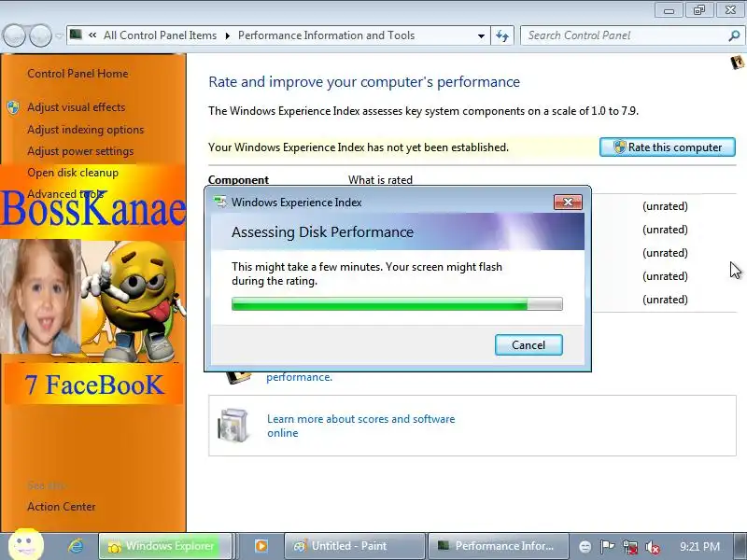The height and width of the screenshot is (560, 747).
Task: Click the network tray icon
Action: pos(629,547)
